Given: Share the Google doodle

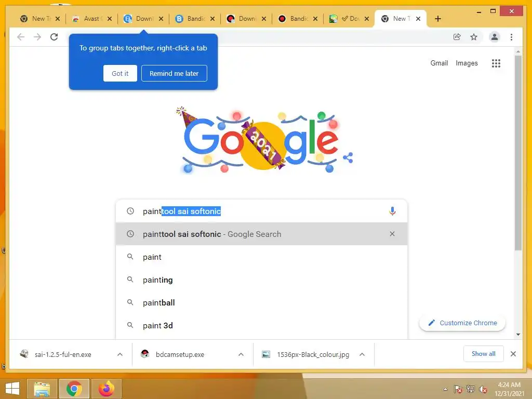Looking at the screenshot, I should tap(348, 158).
